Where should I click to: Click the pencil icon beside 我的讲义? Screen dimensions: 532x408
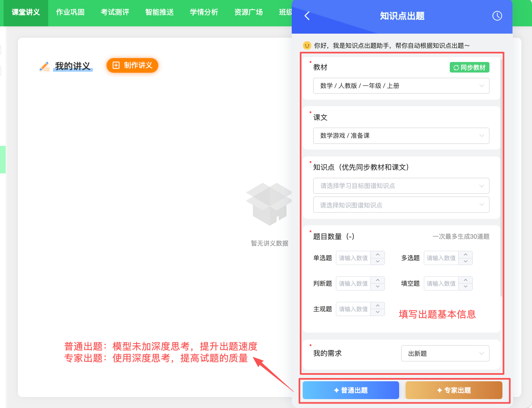coord(45,66)
